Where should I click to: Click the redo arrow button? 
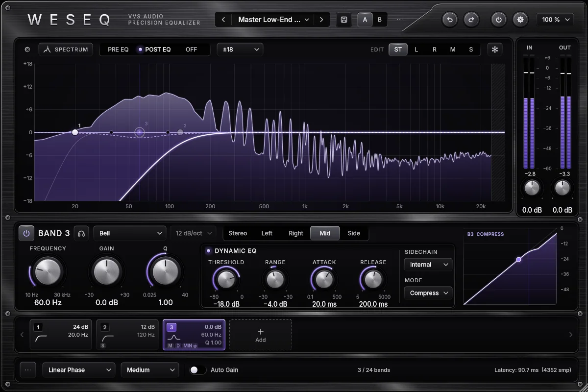click(x=471, y=20)
